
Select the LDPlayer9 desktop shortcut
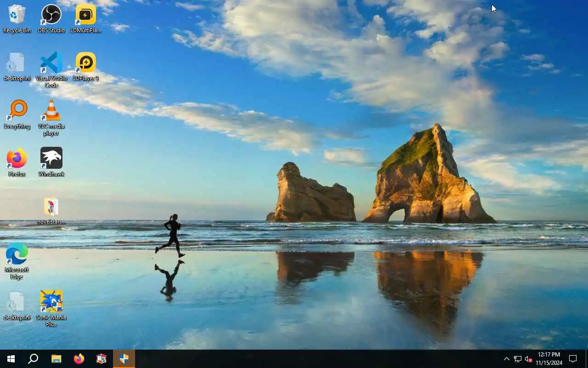point(85,67)
